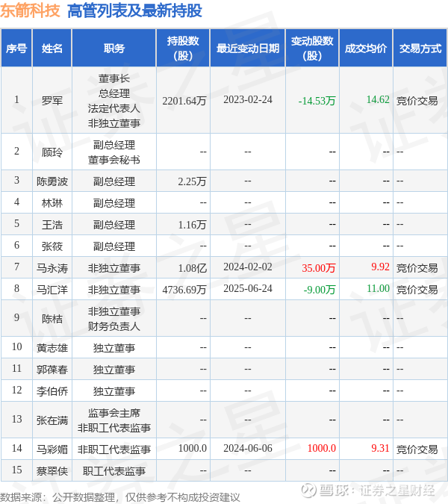Screen dimensions: 448x504
Task: Click the name 张在满
Action: [52, 420]
